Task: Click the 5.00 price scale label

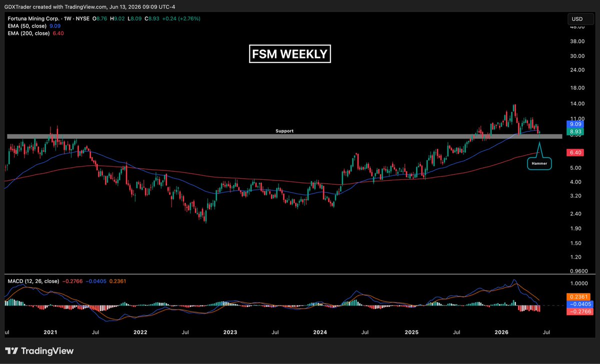Action: click(x=575, y=168)
